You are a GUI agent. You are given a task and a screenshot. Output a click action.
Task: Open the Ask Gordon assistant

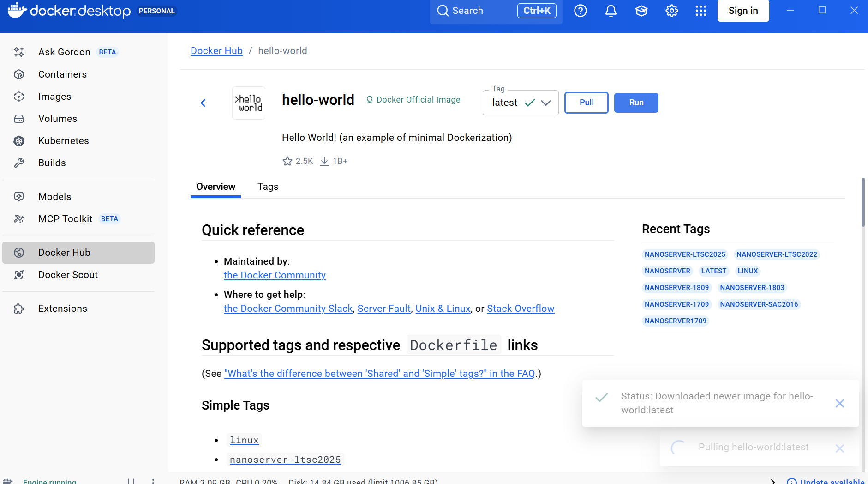pos(64,52)
